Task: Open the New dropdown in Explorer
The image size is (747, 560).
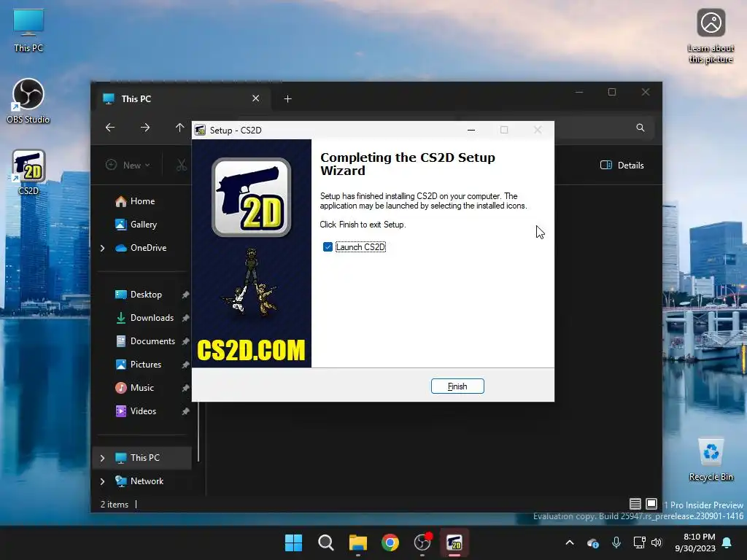Action: coord(128,166)
